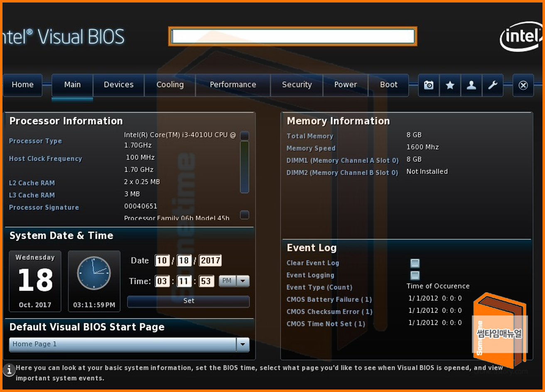Click the Intel logo

pyautogui.click(x=522, y=37)
